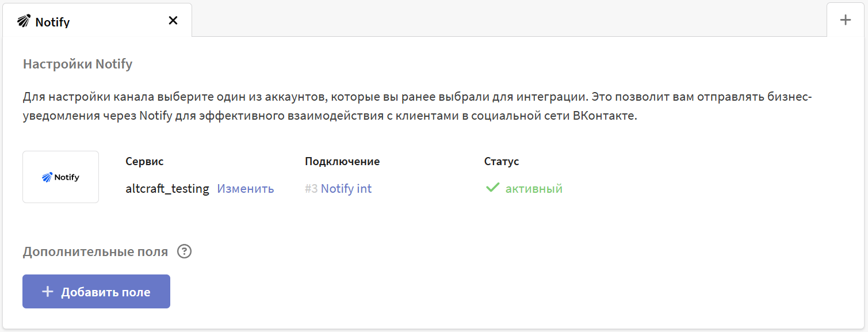Viewport: 868px width, 332px height.
Task: Open the Notify logo thumbnail
Action: (60, 177)
